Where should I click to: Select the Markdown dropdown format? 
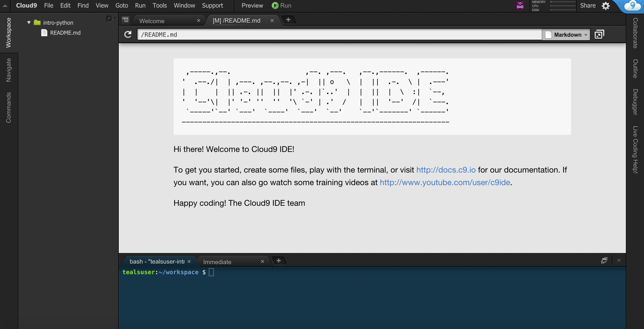tap(567, 34)
